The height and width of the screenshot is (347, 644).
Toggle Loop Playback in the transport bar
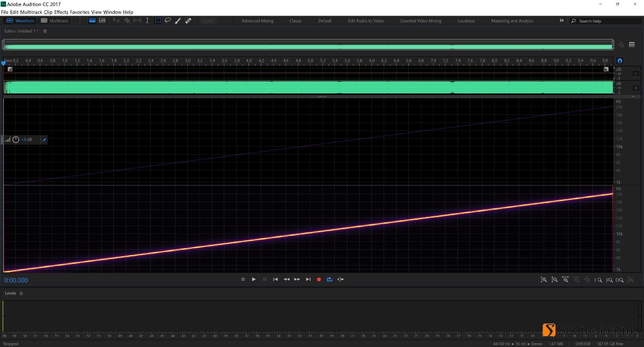click(x=330, y=279)
